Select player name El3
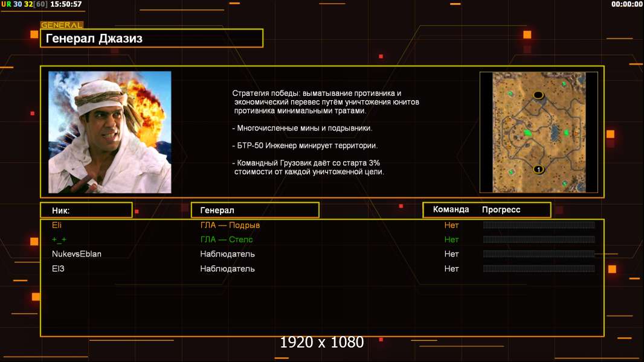The height and width of the screenshot is (362, 644). tap(58, 268)
